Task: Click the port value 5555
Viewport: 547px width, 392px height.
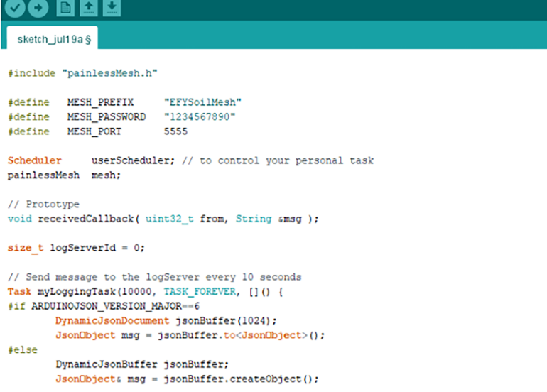Action: click(x=176, y=131)
